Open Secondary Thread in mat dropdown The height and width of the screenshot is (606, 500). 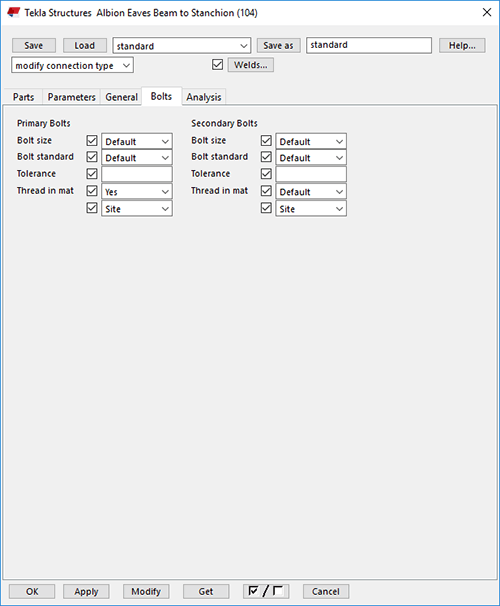click(x=311, y=192)
